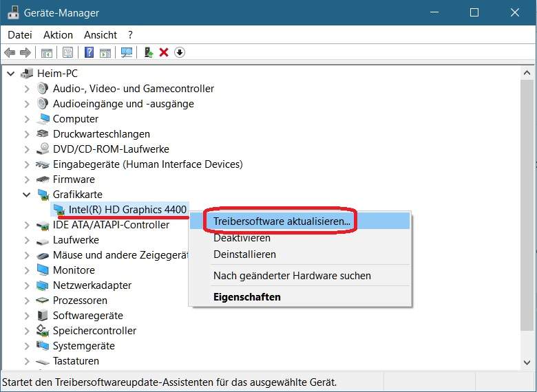537x392 pixels.
Task: Maximize the Geräte-Manager window
Action: coord(474,12)
